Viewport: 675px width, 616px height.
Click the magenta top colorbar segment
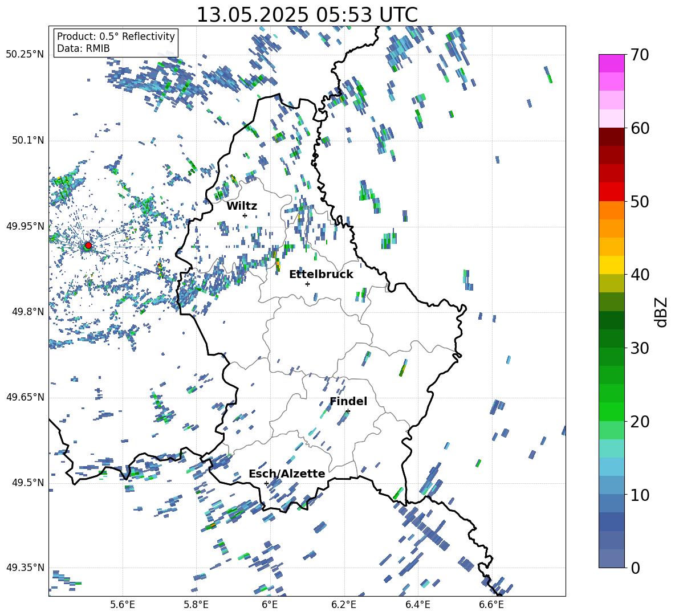[x=612, y=63]
